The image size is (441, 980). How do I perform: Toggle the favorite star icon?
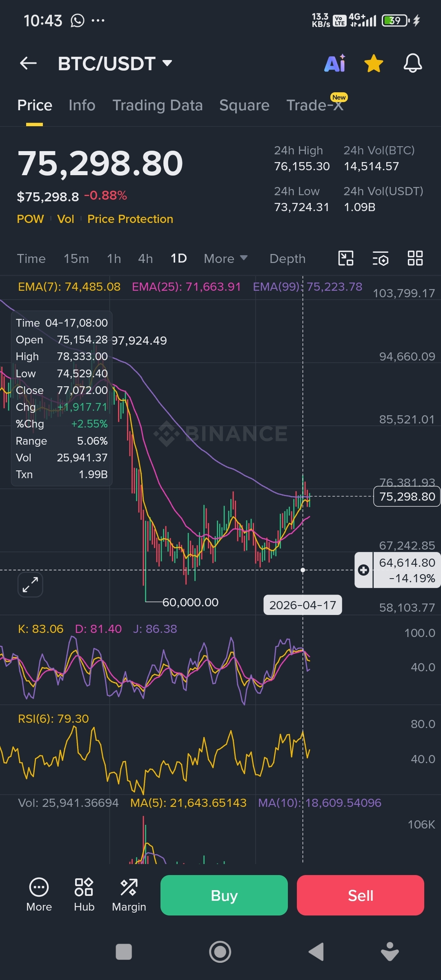point(374,64)
